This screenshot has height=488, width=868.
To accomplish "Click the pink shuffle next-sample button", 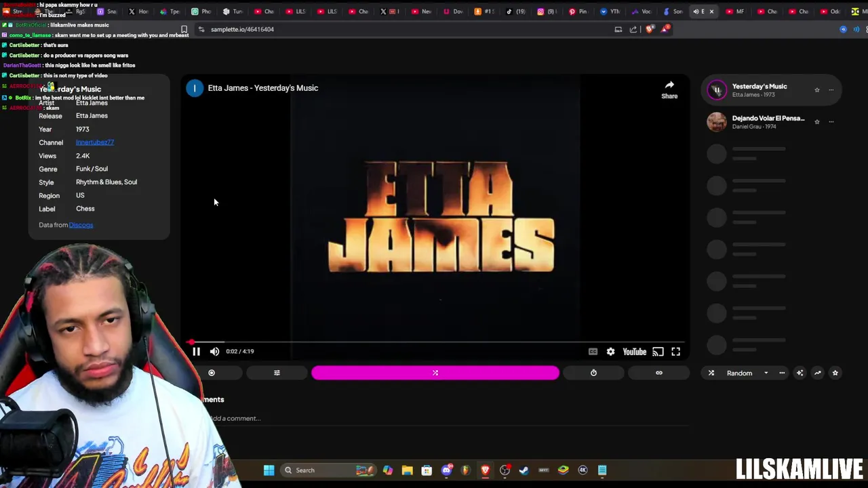I will coord(435,373).
